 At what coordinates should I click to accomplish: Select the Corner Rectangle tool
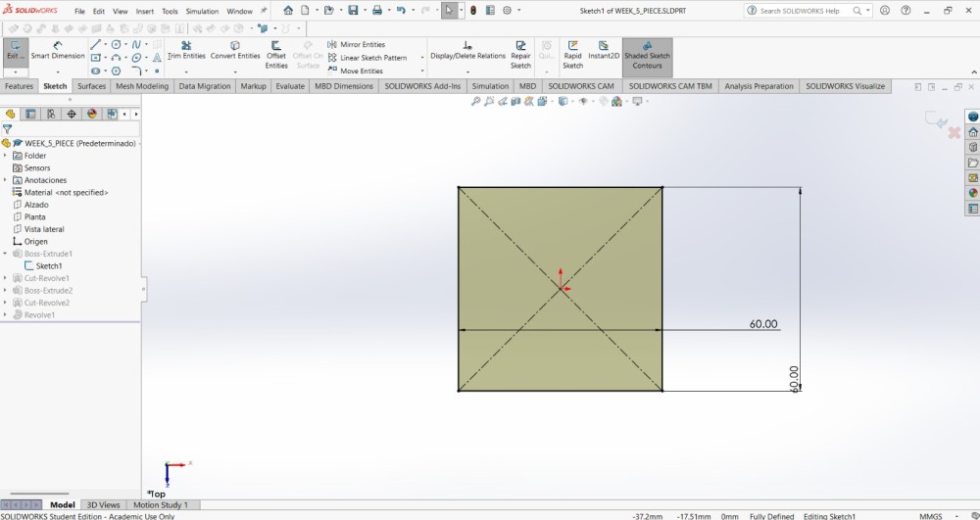click(x=96, y=58)
